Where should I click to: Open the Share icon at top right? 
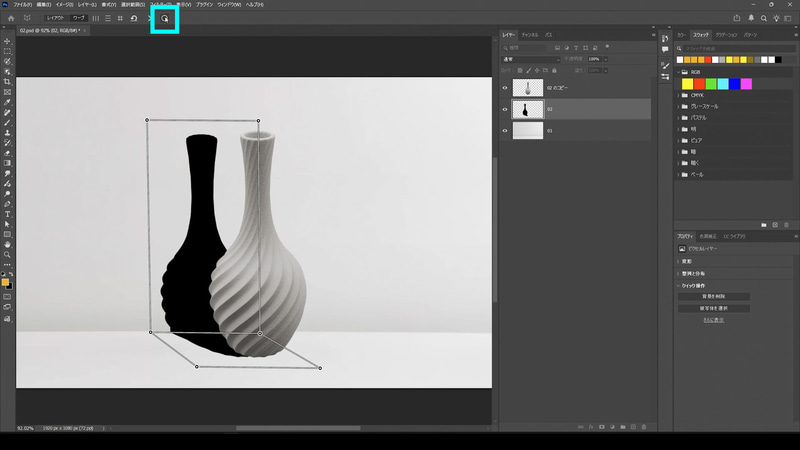tap(737, 18)
